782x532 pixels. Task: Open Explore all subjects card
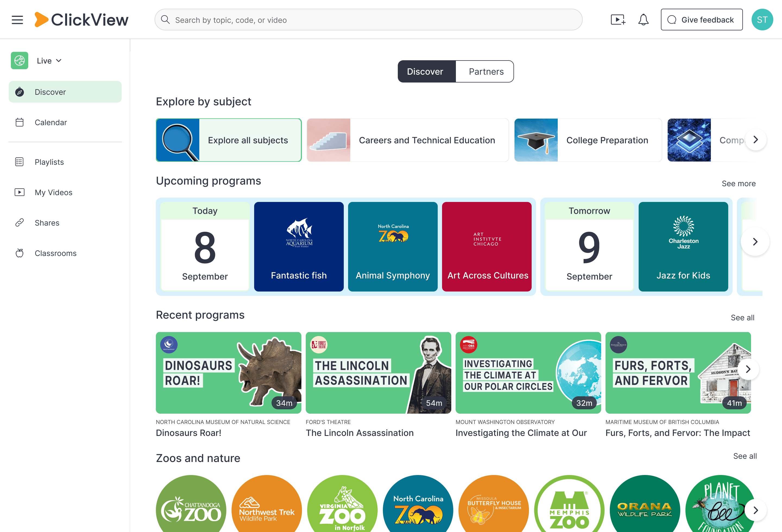pos(229,140)
